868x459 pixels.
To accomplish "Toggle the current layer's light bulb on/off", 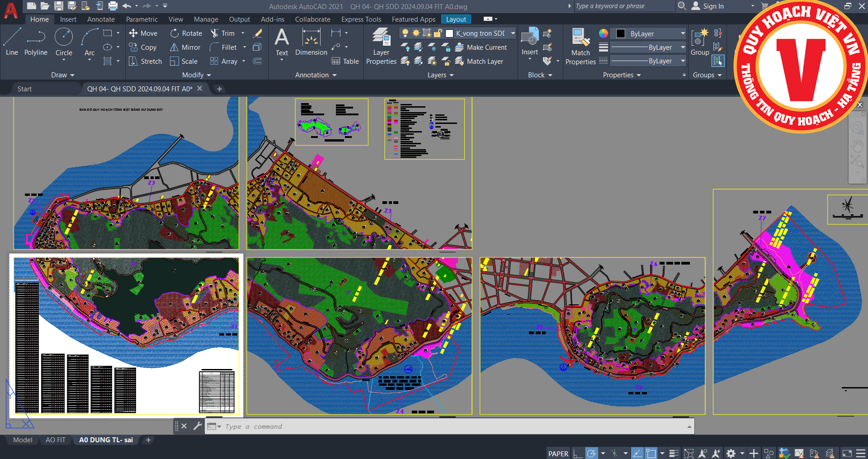I will pos(405,33).
